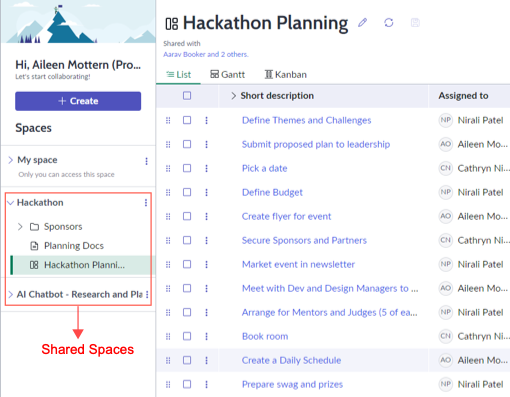Viewport: 510px width, 397px height.
Task: Open row menu for Pick a date
Action: pyautogui.click(x=206, y=168)
